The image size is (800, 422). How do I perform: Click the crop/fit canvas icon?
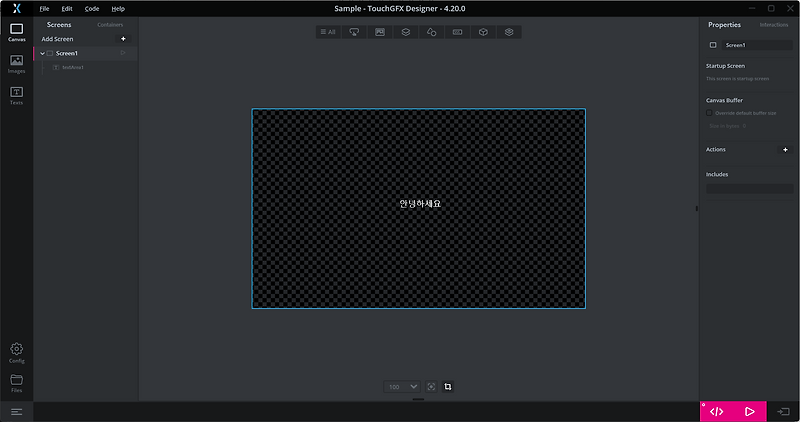447,387
